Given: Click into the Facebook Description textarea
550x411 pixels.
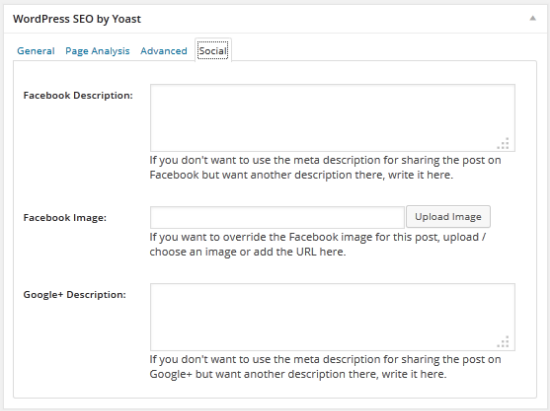Looking at the screenshot, I should [333, 118].
